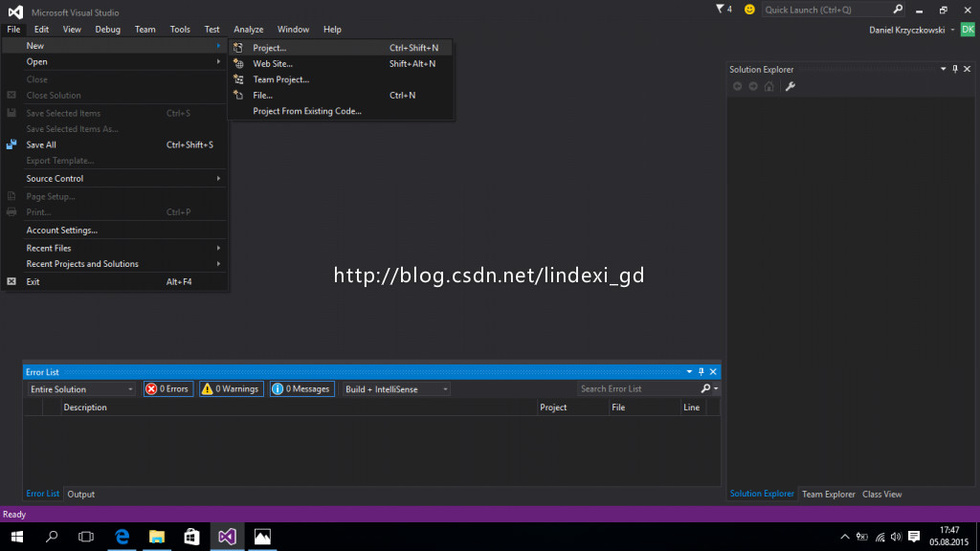Open the Edit menu
This screenshot has height=551, width=980.
point(41,30)
